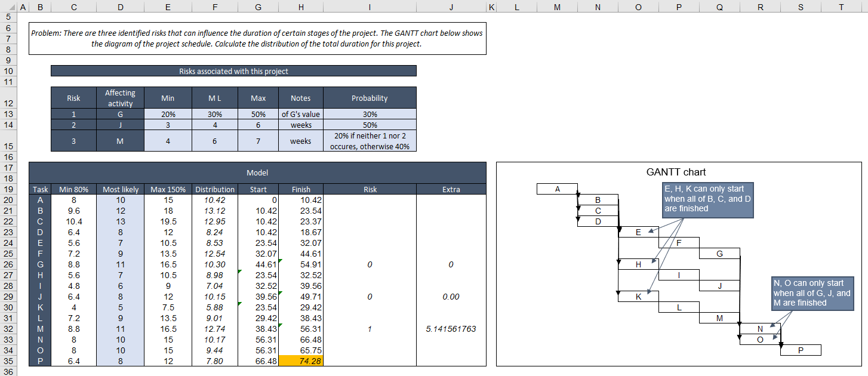Screen dimensions: 868x376
Task: Click the problem description text box
Action: coord(257,38)
